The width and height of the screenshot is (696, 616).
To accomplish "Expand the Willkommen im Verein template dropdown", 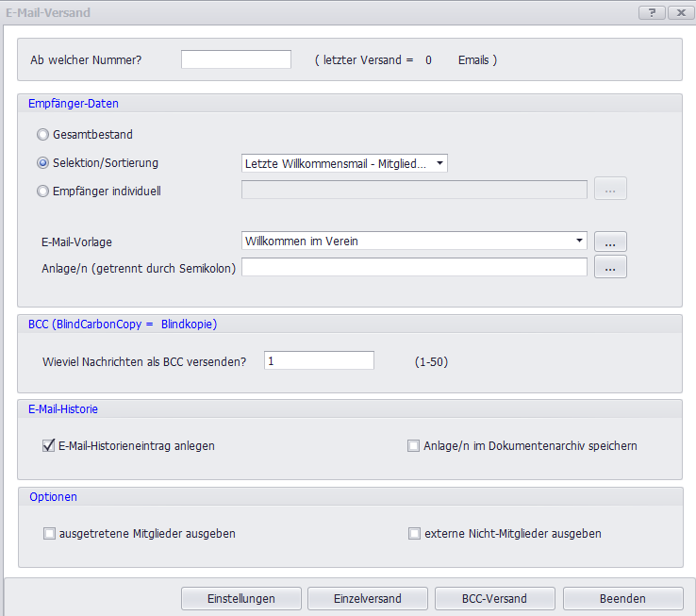I will pos(414,241).
